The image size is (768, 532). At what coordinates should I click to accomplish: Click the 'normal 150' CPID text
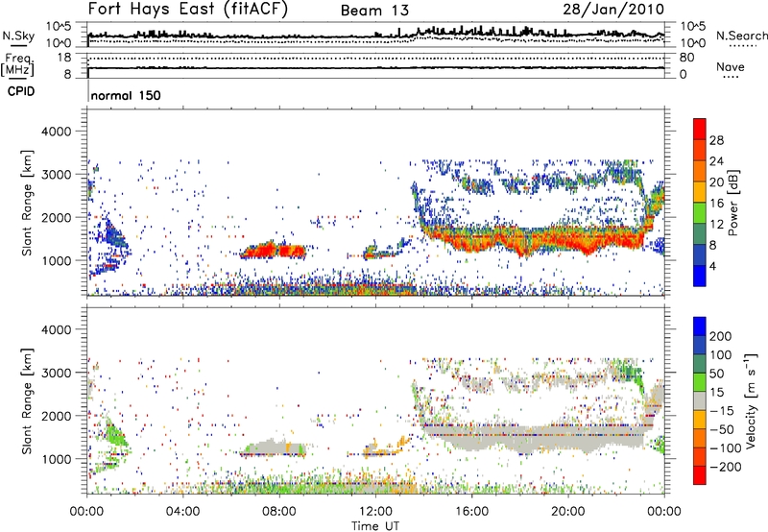126,95
